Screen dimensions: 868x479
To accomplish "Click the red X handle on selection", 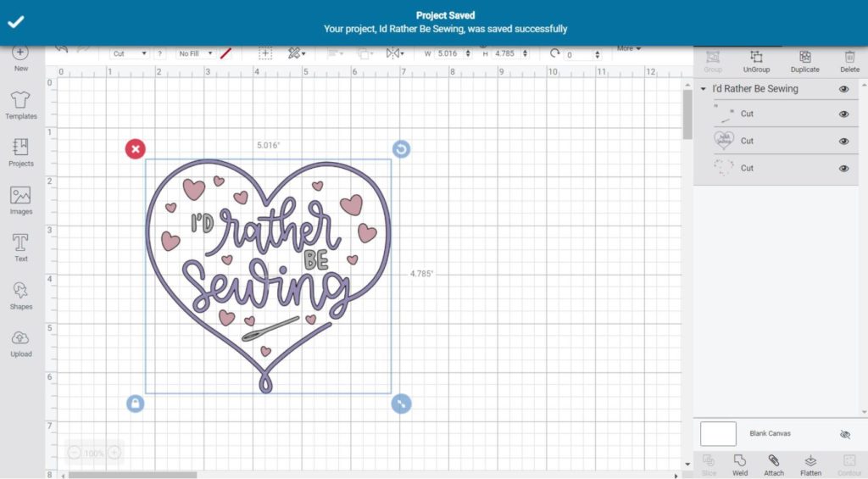I will pos(135,149).
